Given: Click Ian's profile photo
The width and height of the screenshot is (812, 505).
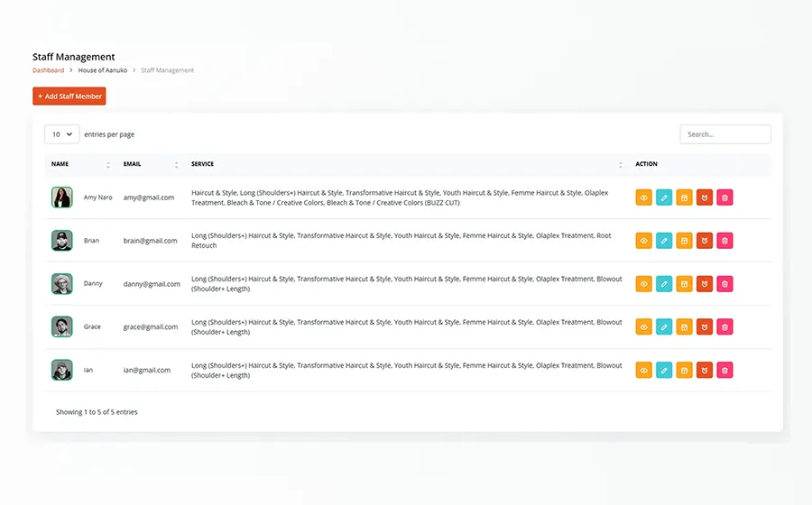Looking at the screenshot, I should 61,370.
